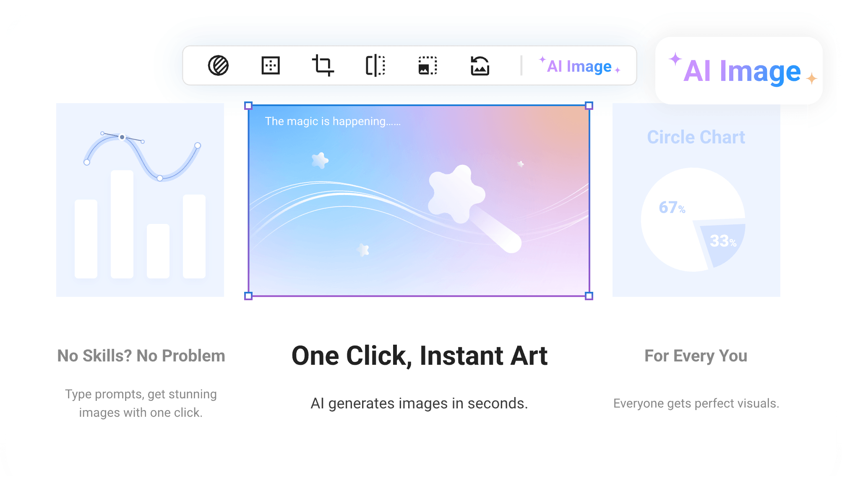Click the border grid square icon
855x504 pixels.
pos(271,65)
